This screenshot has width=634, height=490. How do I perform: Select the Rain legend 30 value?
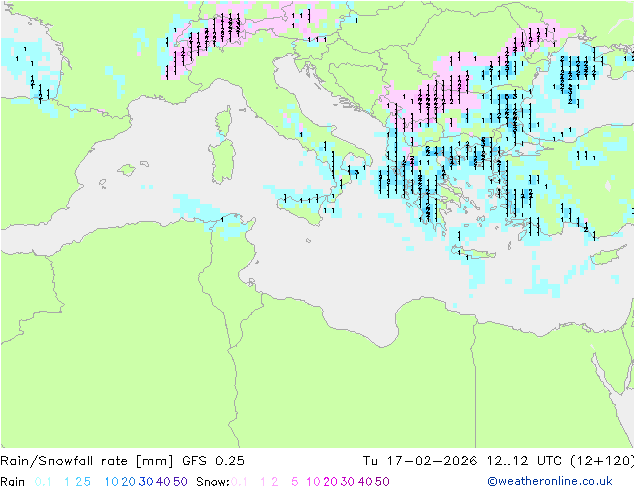point(146,482)
